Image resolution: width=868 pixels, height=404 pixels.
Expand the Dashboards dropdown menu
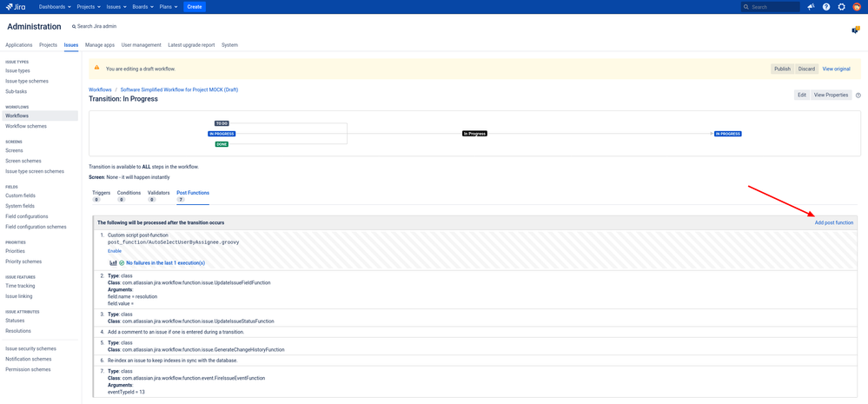click(x=55, y=7)
